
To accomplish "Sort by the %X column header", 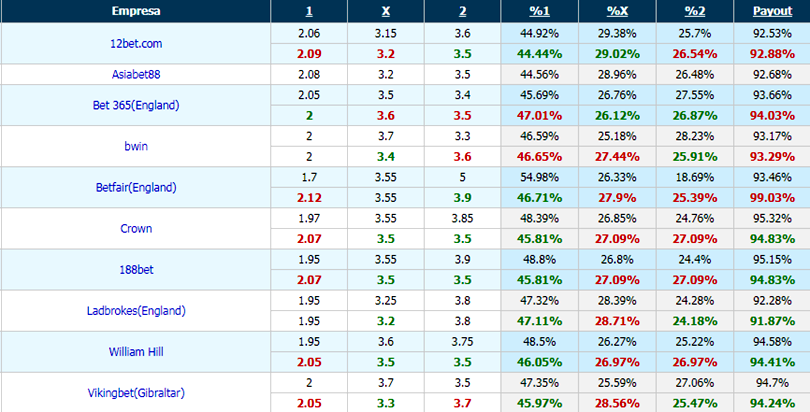I will point(617,11).
